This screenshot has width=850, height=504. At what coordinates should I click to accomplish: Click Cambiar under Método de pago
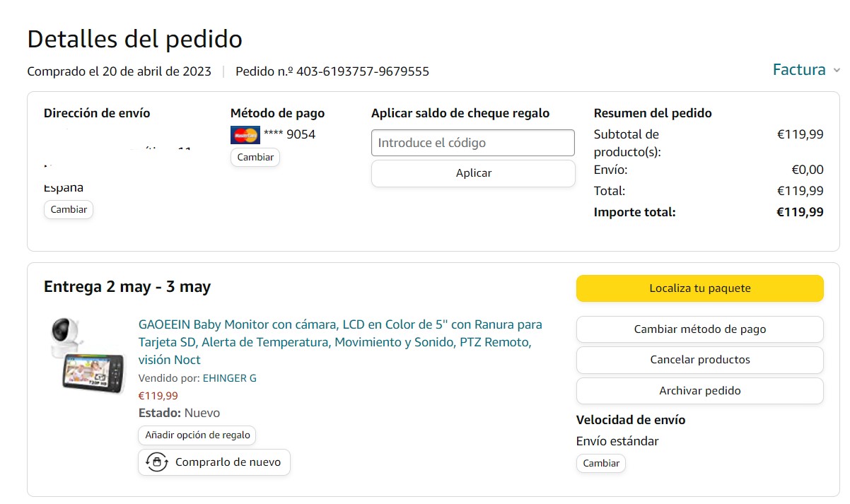[x=255, y=157]
